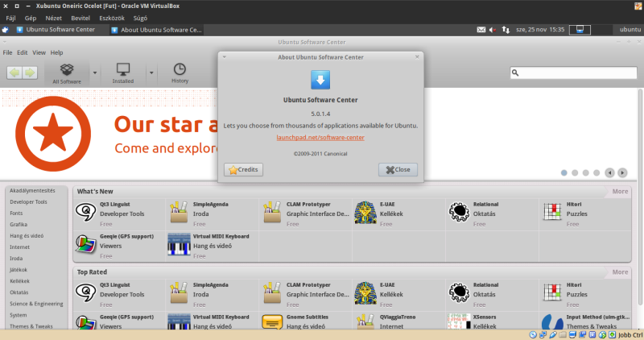
Task: Open the ubuntu user menu
Action: 630,30
